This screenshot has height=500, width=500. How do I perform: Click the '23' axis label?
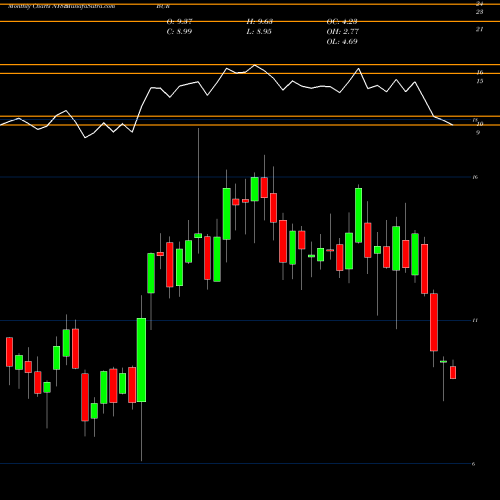(x=479, y=12)
